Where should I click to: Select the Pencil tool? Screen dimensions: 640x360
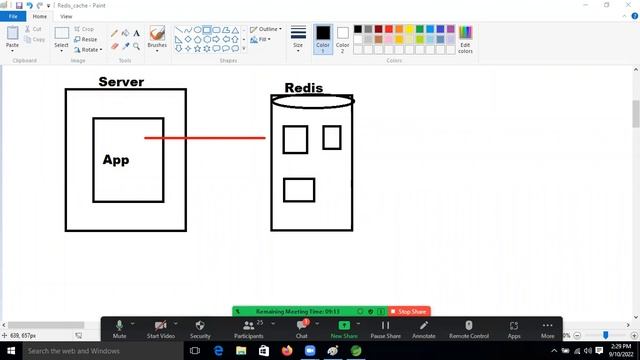[x=114, y=33]
